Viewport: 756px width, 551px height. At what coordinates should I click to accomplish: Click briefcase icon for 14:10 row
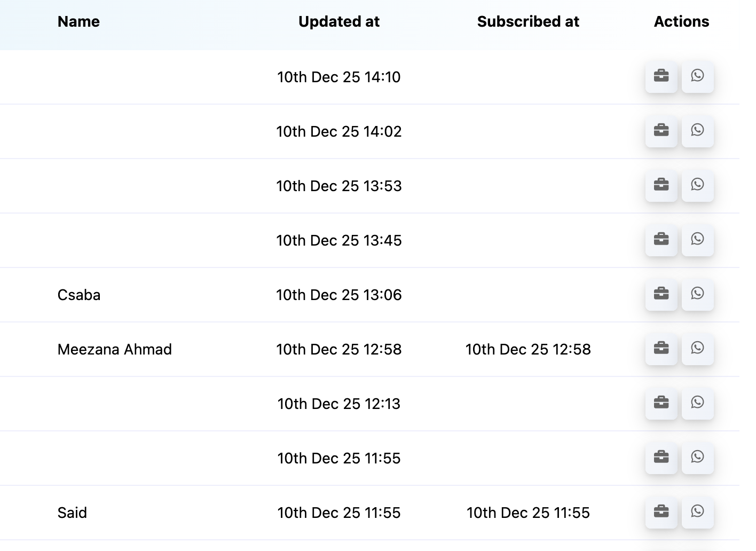[x=661, y=76]
